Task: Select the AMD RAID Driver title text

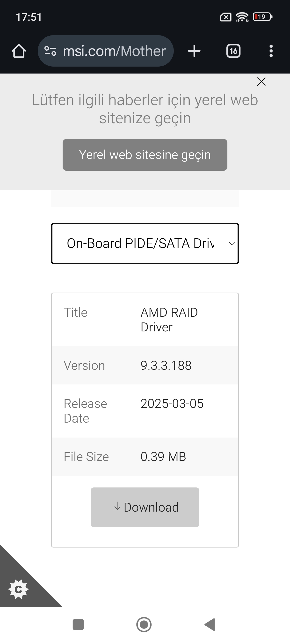Action: (169, 320)
